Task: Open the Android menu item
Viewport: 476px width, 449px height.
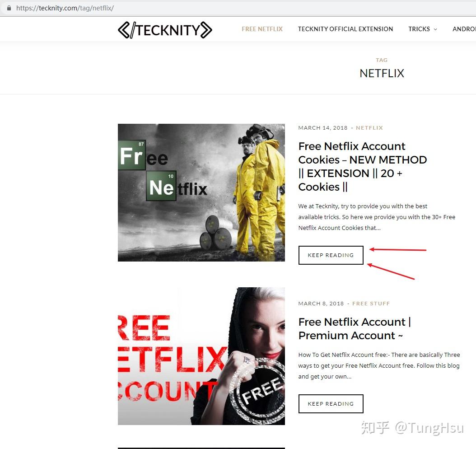Action: tap(464, 29)
